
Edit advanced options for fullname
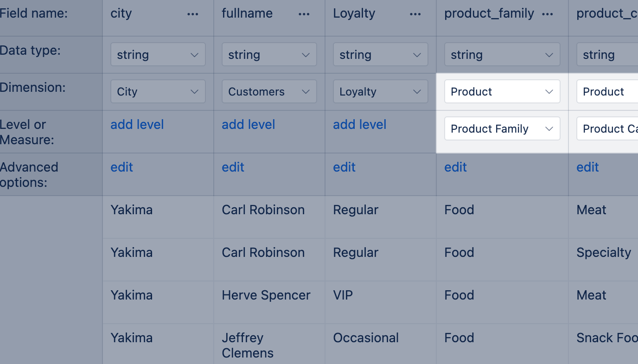233,167
